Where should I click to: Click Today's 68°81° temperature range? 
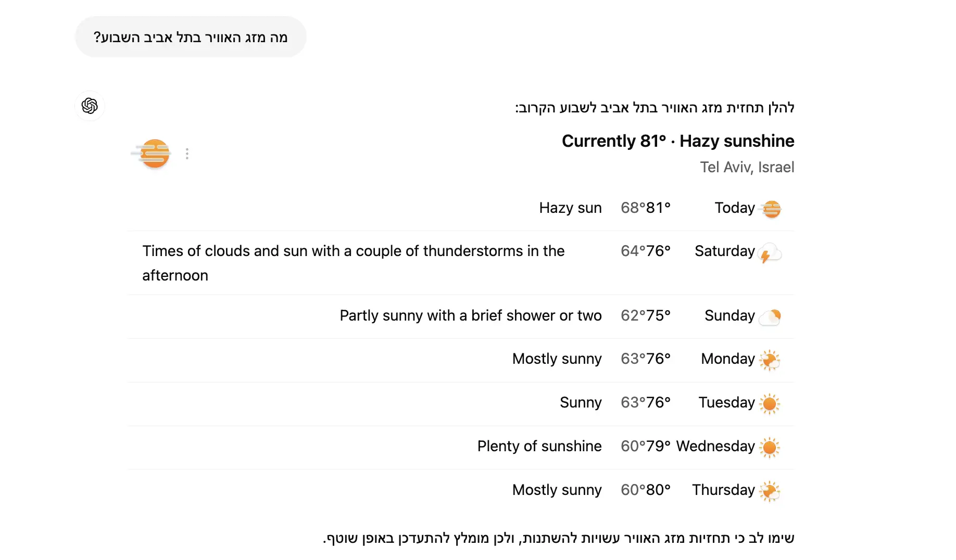(x=645, y=208)
